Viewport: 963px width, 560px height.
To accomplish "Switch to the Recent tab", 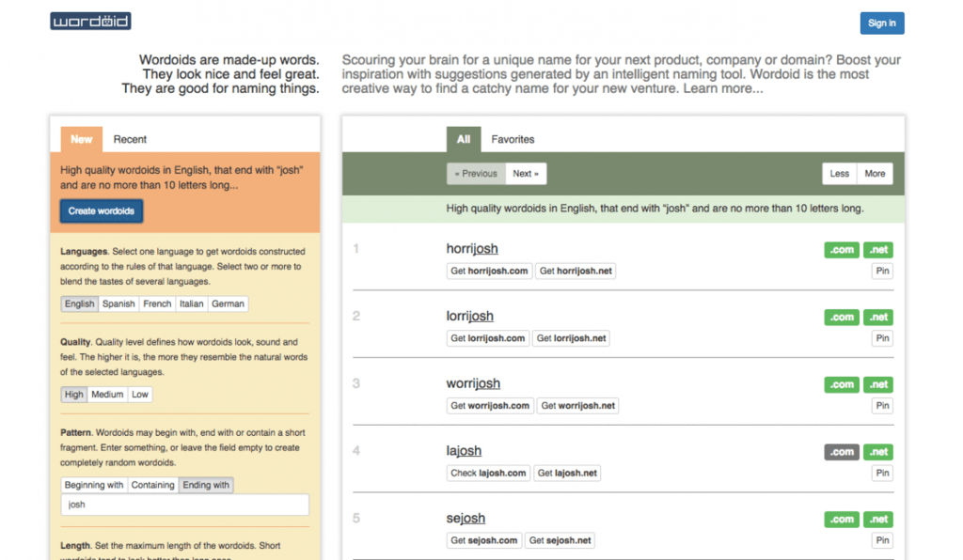I will point(130,139).
